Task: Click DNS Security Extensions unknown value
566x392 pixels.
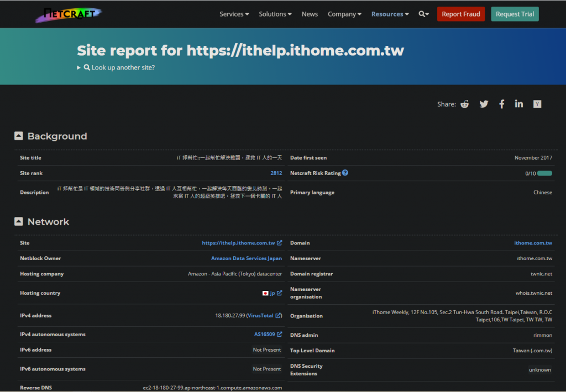Action: (x=539, y=370)
